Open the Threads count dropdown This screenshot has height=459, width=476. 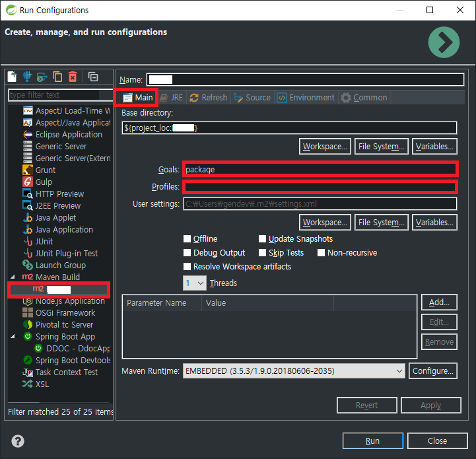(195, 283)
